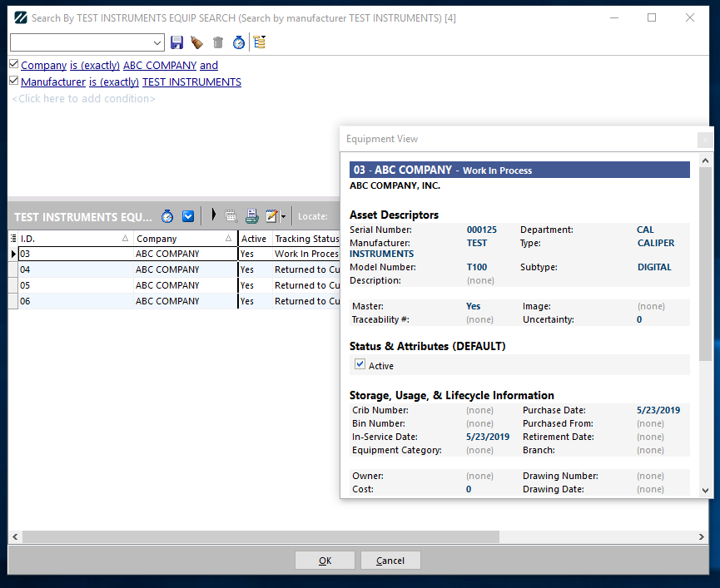Image resolution: width=720 pixels, height=588 pixels.
Task: Click the tree list options icon
Action: coord(260,42)
